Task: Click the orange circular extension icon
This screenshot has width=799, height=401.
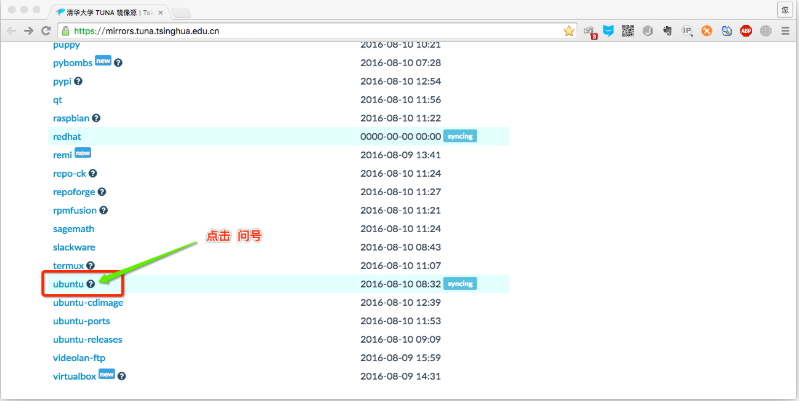Action: 706,31
